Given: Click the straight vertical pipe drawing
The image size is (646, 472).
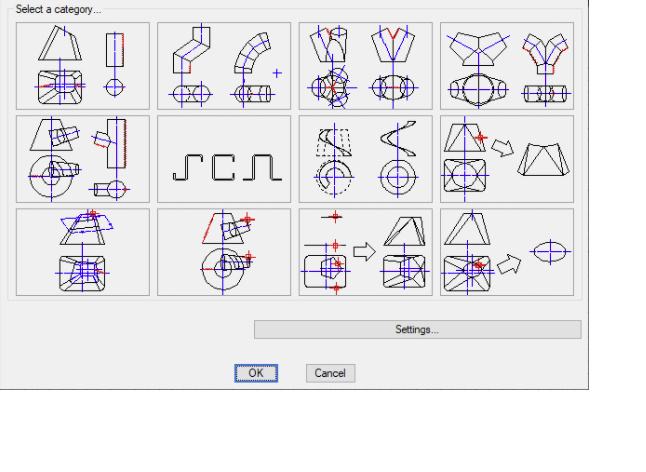Looking at the screenshot, I should coord(116,49).
